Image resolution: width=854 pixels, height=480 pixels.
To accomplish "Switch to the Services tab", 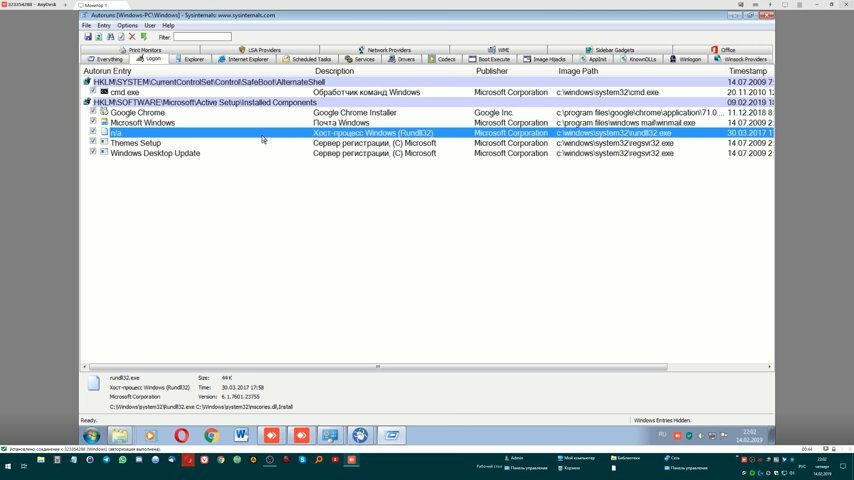I will pyautogui.click(x=359, y=59).
